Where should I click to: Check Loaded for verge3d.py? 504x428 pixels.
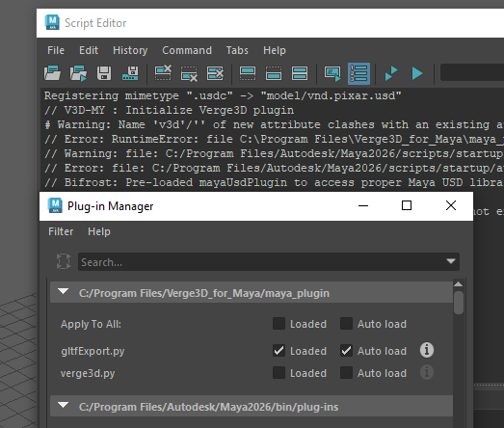coord(279,373)
